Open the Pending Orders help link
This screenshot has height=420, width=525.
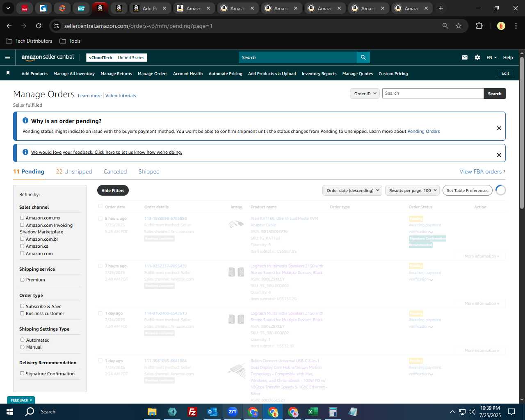(x=423, y=131)
